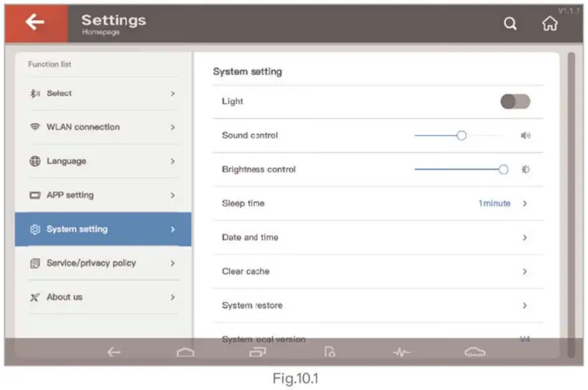Select the System setting menu item

(103, 229)
